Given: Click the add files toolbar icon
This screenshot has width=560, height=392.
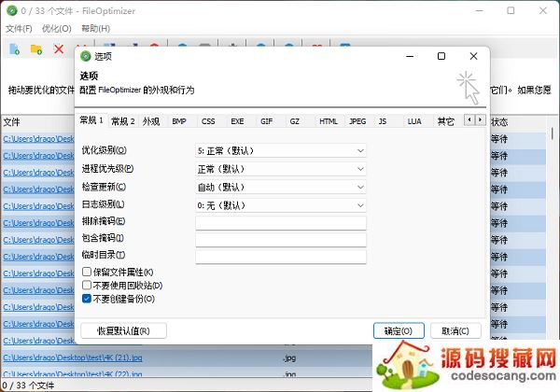Looking at the screenshot, I should pos(15,49).
